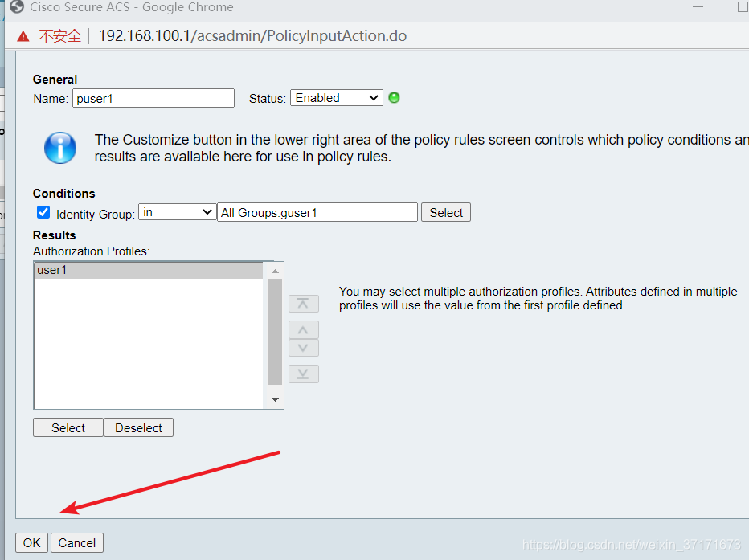Click the move-to-top arrow button

[303, 304]
